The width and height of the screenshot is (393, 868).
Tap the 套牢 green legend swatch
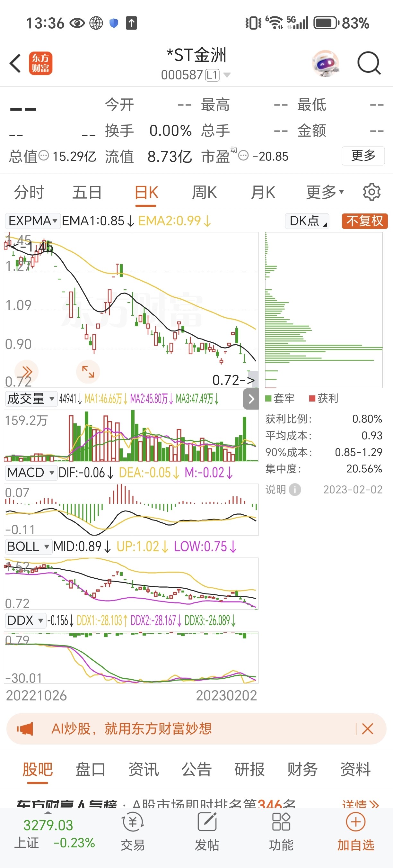pos(268,399)
